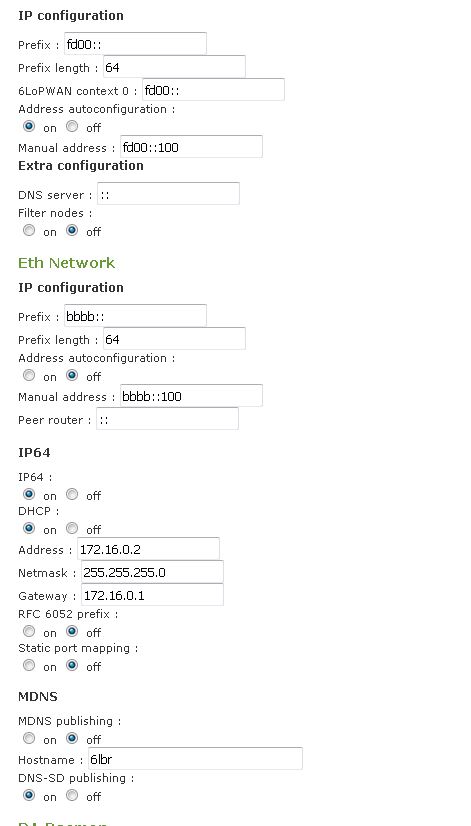Turn MDNS publishing on
This screenshot has width=471, height=826.
pos(30,738)
